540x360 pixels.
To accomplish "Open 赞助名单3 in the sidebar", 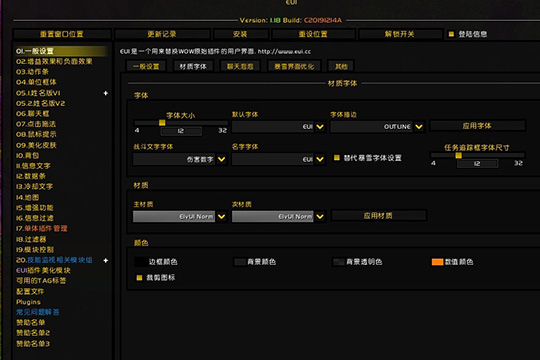I will [33, 344].
